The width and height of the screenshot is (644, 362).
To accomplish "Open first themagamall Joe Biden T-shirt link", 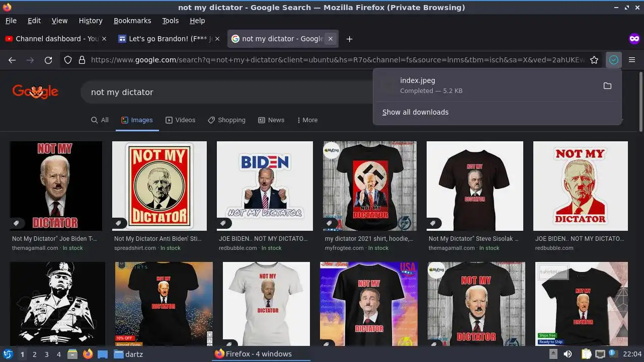I will tap(55, 239).
